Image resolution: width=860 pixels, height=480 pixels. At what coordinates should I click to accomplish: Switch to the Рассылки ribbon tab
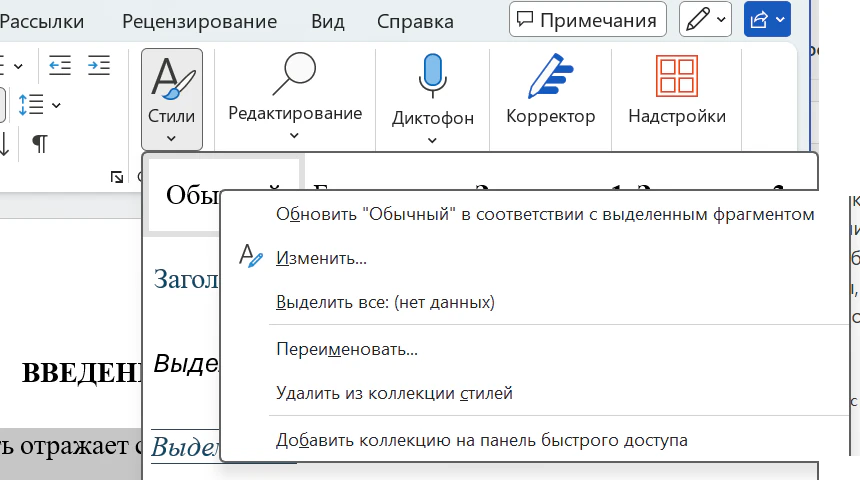[x=41, y=21]
